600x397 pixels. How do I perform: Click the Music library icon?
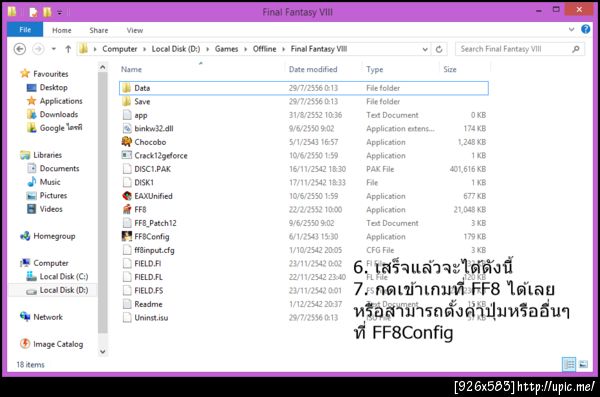pyautogui.click(x=32, y=182)
